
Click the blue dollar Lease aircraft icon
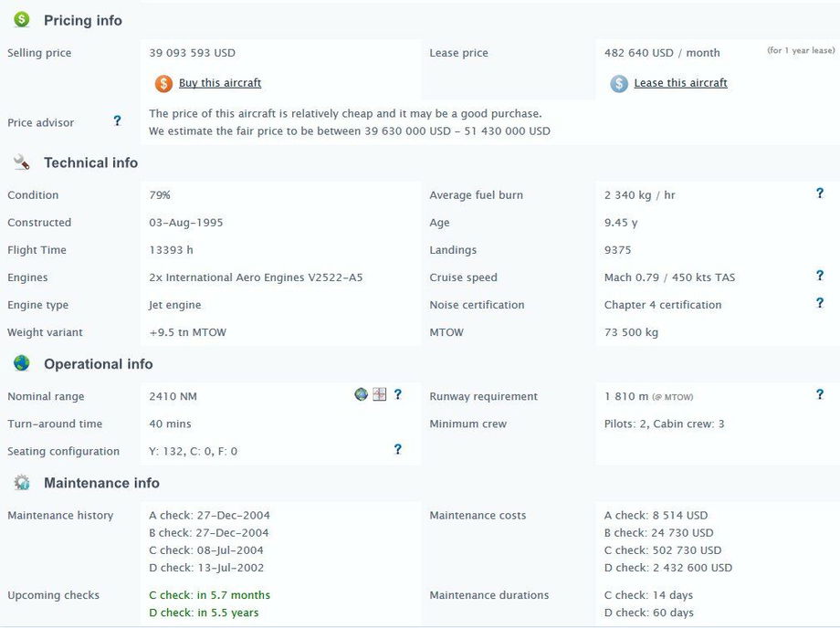[619, 84]
